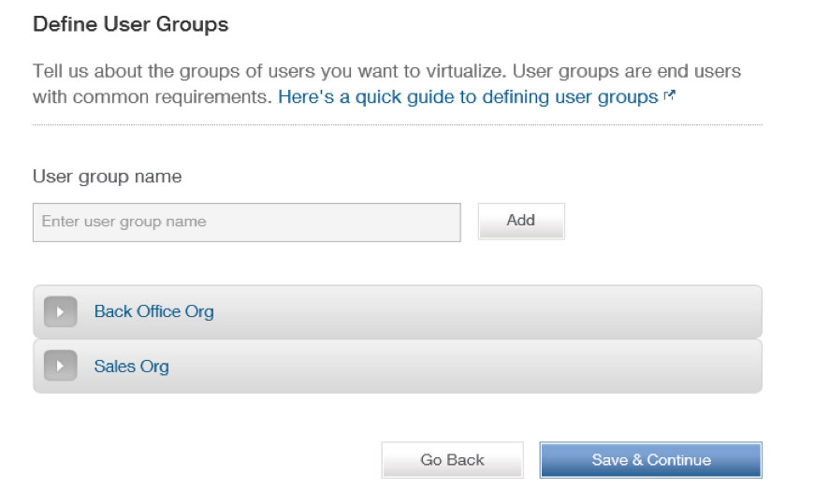This screenshot has height=504, width=829.
Task: Click 'common requirements' text in the description
Action: coord(172,97)
